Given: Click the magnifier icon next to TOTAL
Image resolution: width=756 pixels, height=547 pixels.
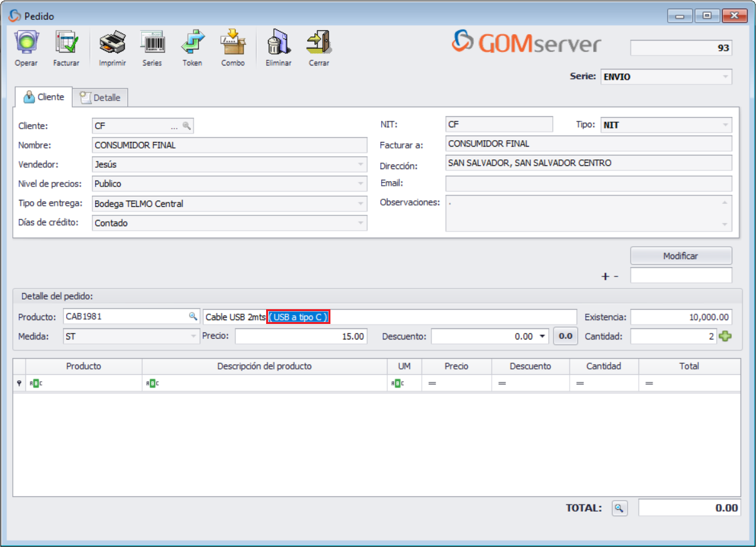Looking at the screenshot, I should coord(618,508).
